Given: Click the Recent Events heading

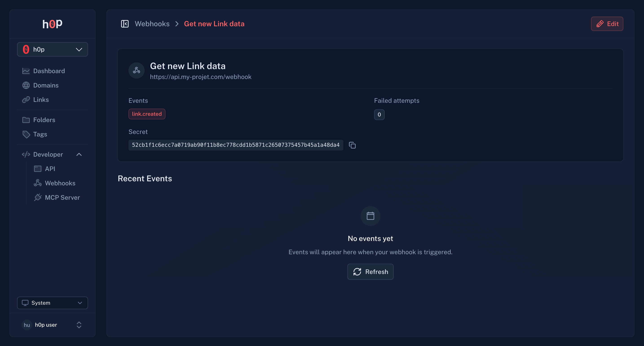Looking at the screenshot, I should (x=145, y=179).
